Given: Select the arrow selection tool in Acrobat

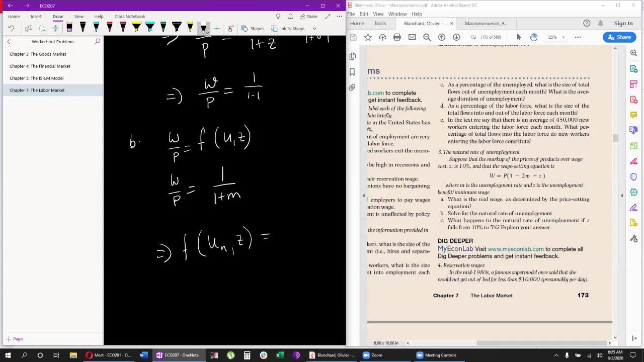Looking at the screenshot, I should (x=519, y=37).
